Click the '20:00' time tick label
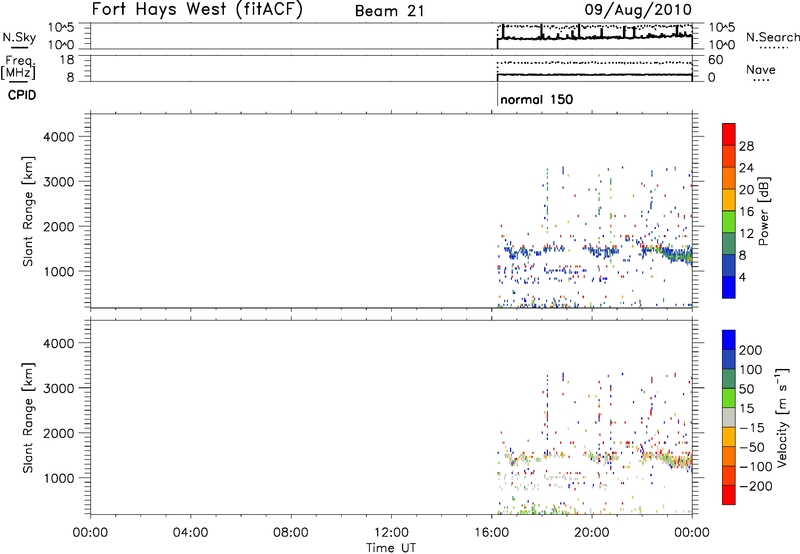The width and height of the screenshot is (800, 554). tap(592, 533)
